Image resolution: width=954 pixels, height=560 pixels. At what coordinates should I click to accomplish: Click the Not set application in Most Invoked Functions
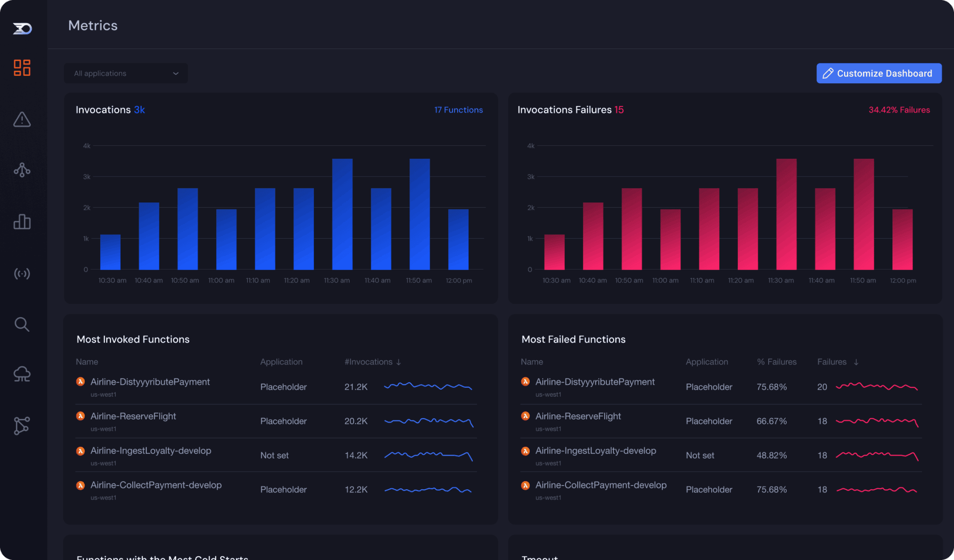coord(274,455)
